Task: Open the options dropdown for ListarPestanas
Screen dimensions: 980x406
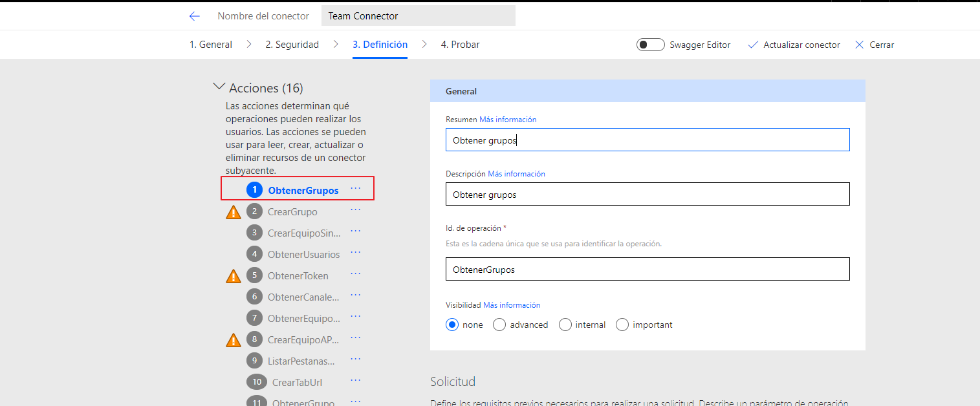Action: tap(355, 359)
